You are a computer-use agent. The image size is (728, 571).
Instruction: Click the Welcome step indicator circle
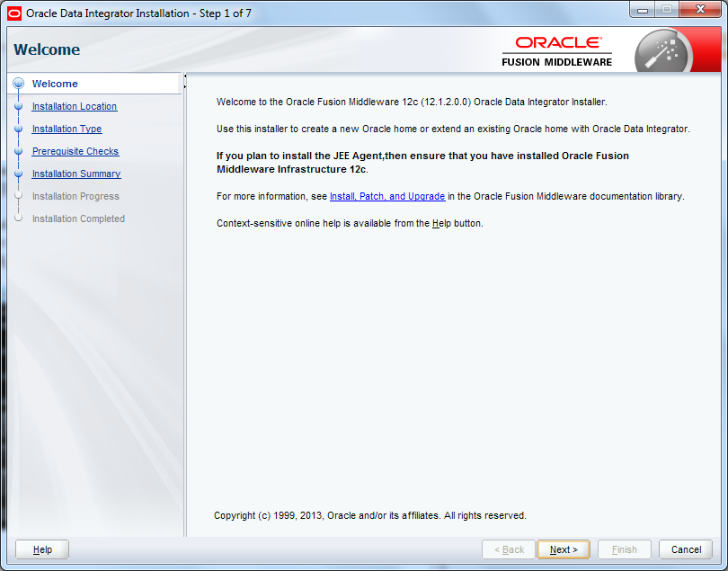(18, 84)
